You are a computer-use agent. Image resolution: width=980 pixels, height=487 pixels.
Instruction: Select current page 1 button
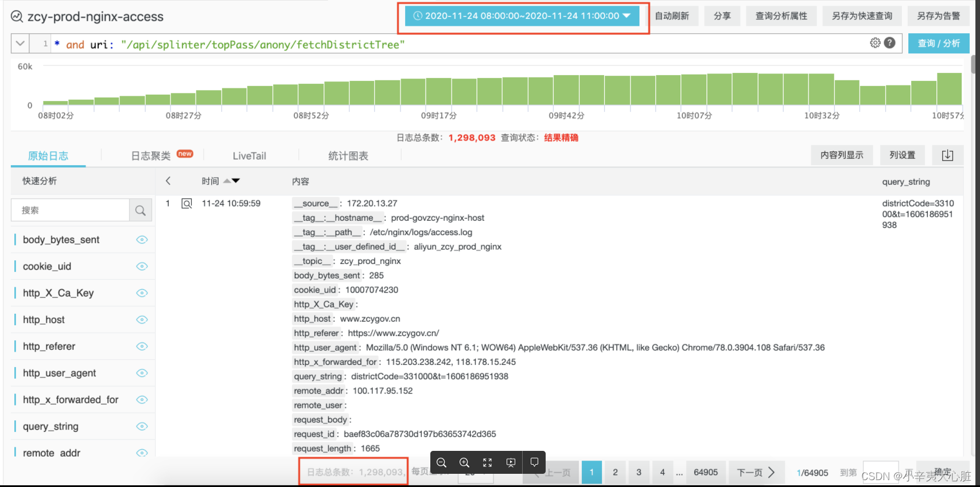[592, 472]
